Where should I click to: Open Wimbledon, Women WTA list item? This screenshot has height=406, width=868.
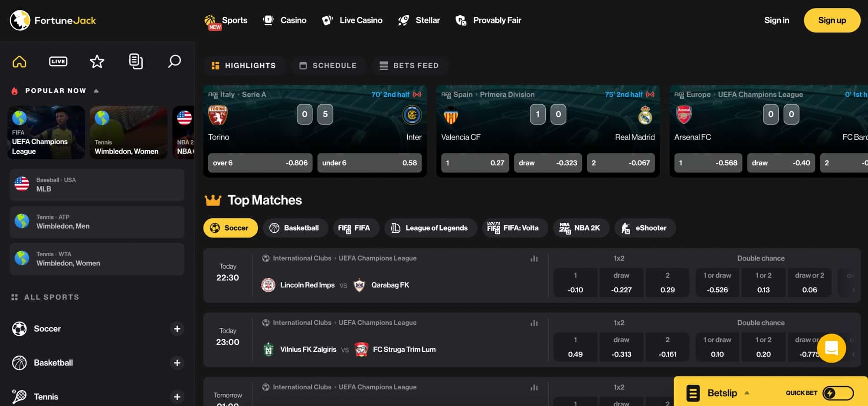pos(97,259)
